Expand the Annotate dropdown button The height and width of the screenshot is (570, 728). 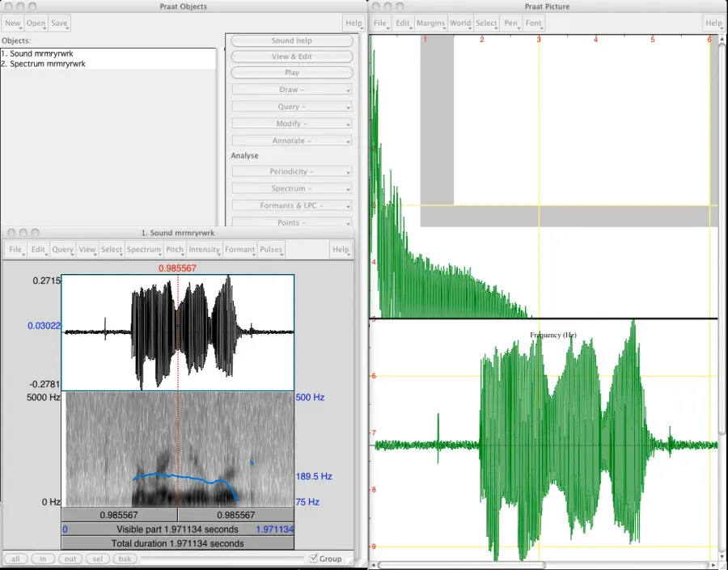(291, 141)
